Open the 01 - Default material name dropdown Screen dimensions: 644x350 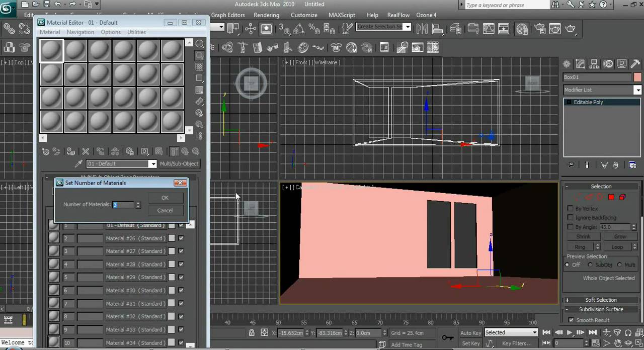(152, 163)
